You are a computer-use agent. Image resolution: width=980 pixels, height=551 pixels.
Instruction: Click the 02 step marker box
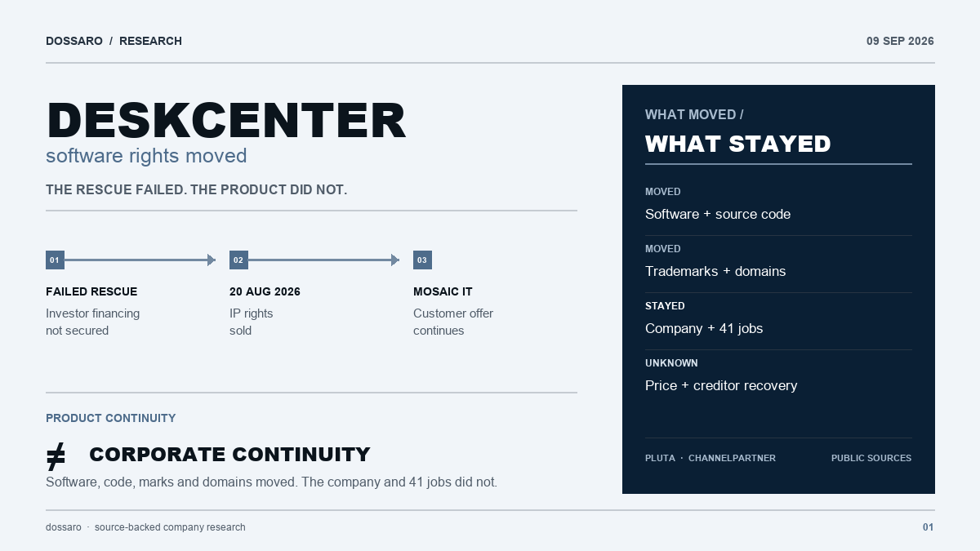coord(238,260)
